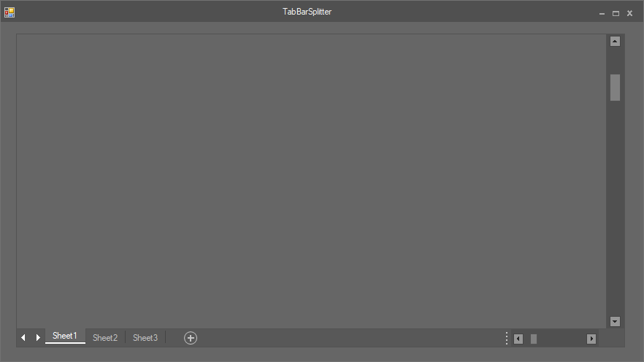Click the vertical scrollbar down arrow
This screenshot has width=644, height=362.
click(x=615, y=321)
